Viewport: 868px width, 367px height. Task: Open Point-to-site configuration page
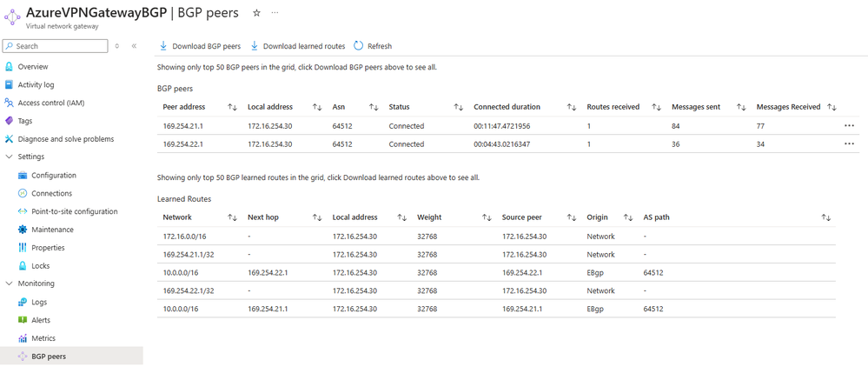(74, 211)
